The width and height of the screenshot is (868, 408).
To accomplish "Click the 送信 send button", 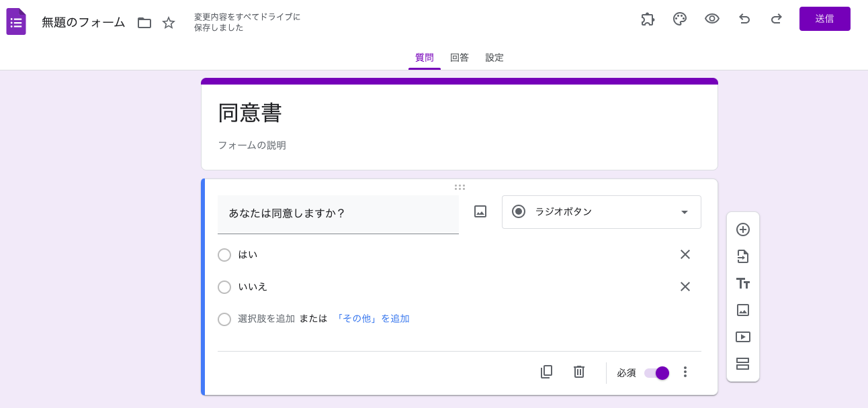I will pyautogui.click(x=824, y=19).
